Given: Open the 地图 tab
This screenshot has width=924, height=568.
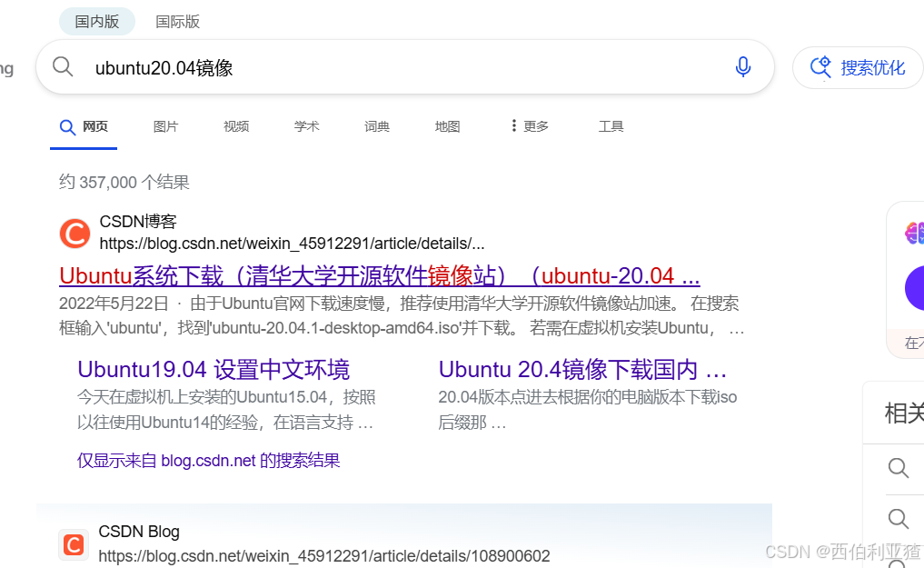Looking at the screenshot, I should [x=447, y=126].
